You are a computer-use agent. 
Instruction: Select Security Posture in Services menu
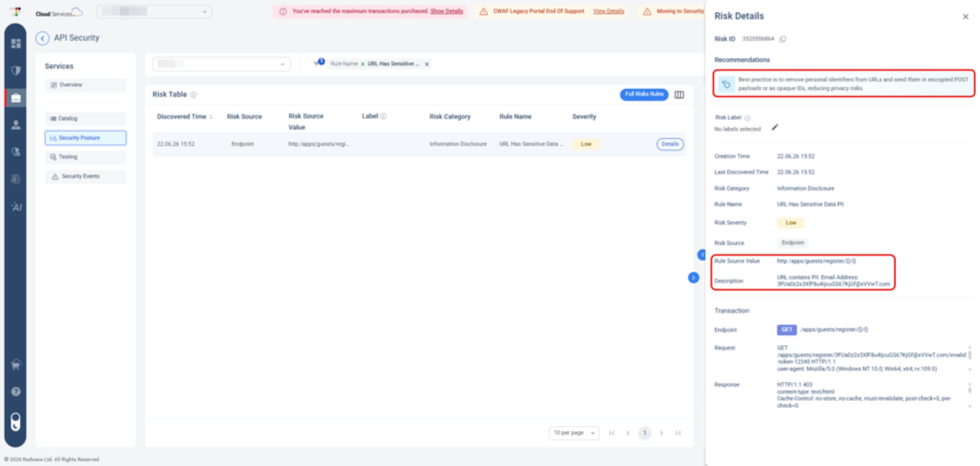click(x=85, y=138)
